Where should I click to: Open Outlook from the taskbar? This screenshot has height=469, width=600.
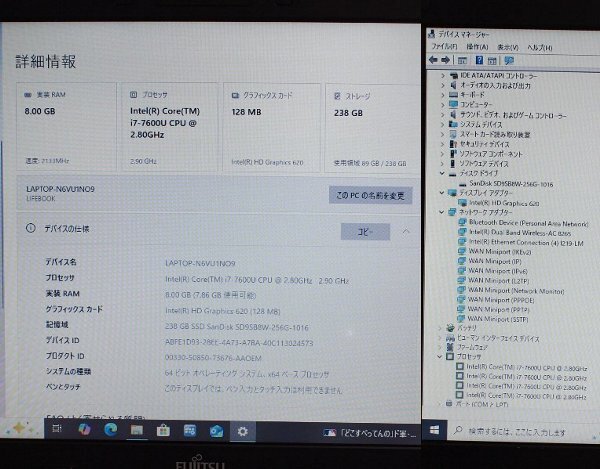pos(217,431)
